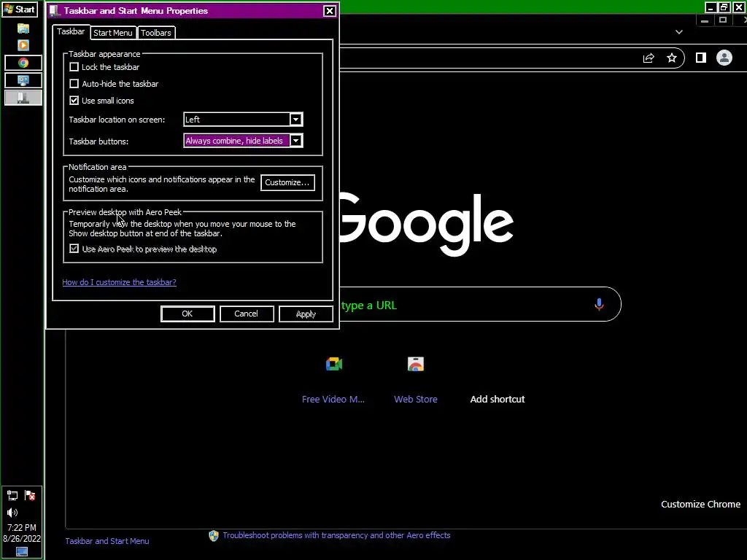Open Taskbar and Start Menu link at bottom

pos(107,541)
